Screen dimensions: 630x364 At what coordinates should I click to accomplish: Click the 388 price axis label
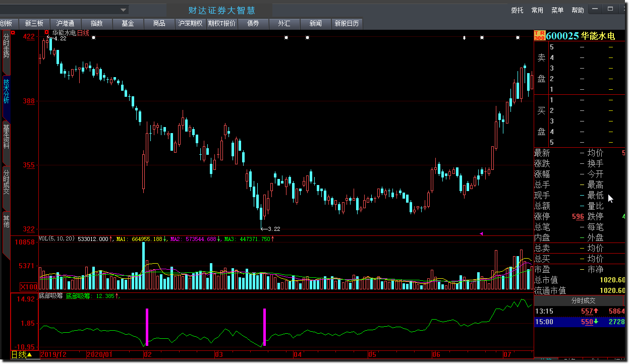click(x=29, y=101)
